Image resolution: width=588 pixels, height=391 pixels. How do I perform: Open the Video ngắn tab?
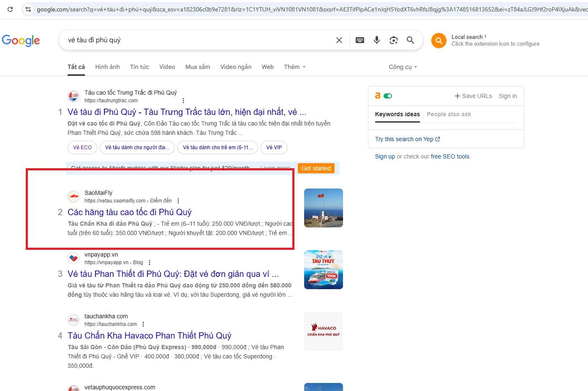tap(236, 67)
